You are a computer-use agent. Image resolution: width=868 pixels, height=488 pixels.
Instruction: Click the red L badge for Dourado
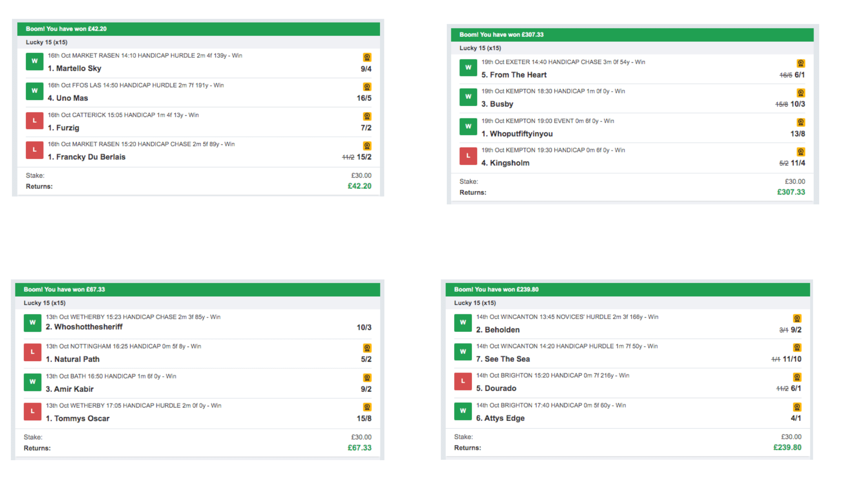click(x=463, y=381)
